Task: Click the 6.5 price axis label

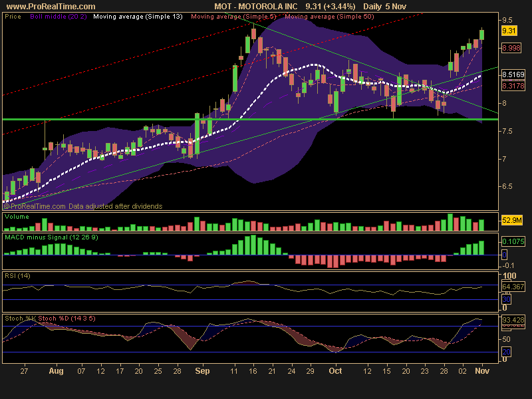Action: point(507,187)
